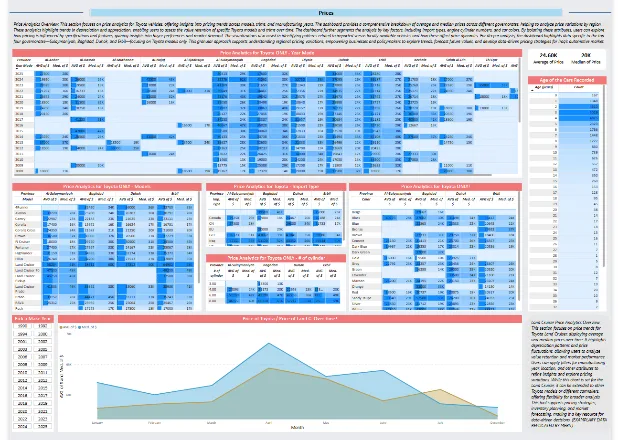Click the yellow average legend marker on area chart
This screenshot has height=440, width=618.
coord(61,327)
